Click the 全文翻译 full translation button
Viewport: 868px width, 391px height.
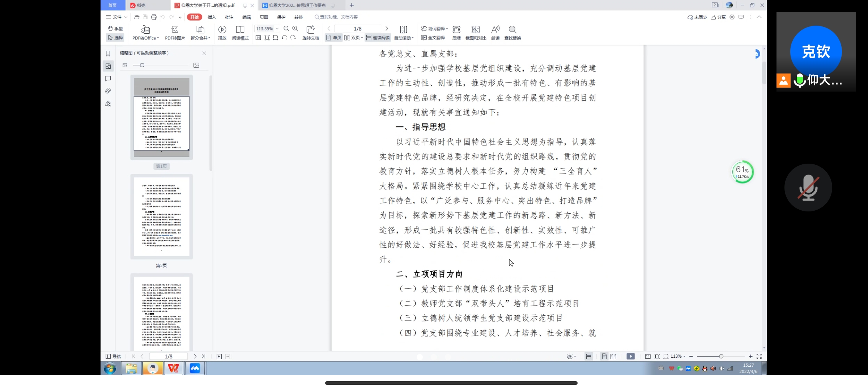coord(433,38)
